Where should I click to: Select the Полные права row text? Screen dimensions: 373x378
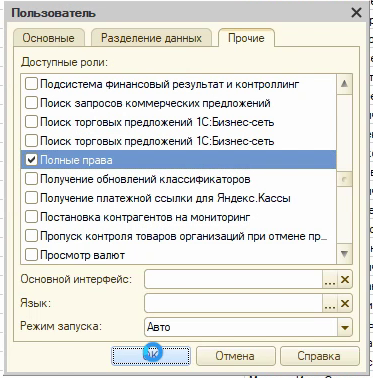(76, 160)
